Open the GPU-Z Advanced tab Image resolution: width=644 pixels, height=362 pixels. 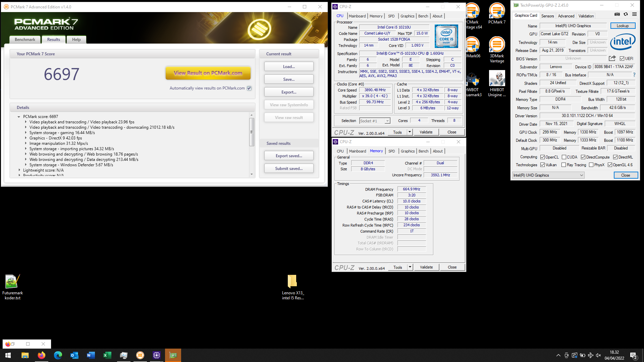tap(566, 16)
